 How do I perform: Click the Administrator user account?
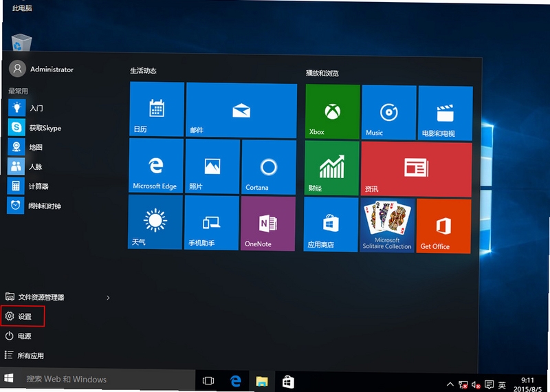(41, 69)
